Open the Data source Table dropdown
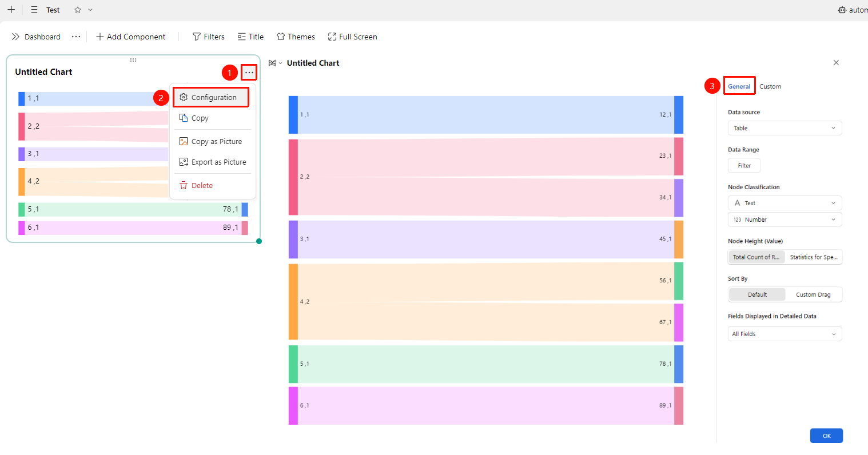 pos(785,128)
